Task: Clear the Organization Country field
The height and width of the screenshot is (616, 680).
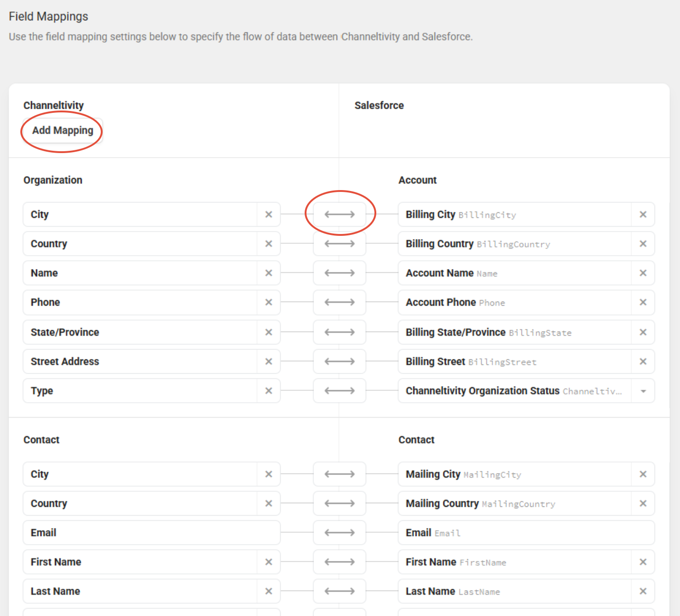Action: (x=269, y=244)
